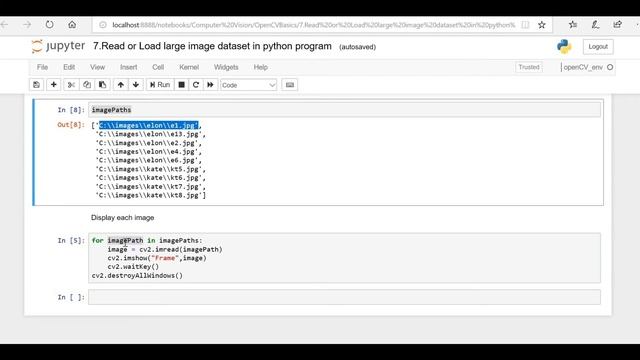Move selected cell down arrow
The height and width of the screenshot is (360, 640).
pos(136,85)
